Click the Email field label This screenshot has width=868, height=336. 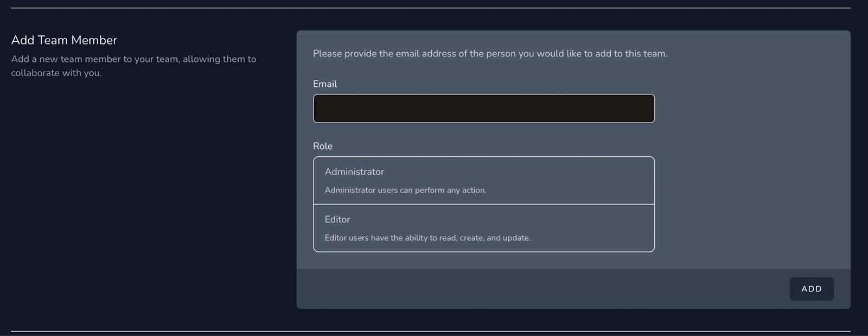coord(325,84)
